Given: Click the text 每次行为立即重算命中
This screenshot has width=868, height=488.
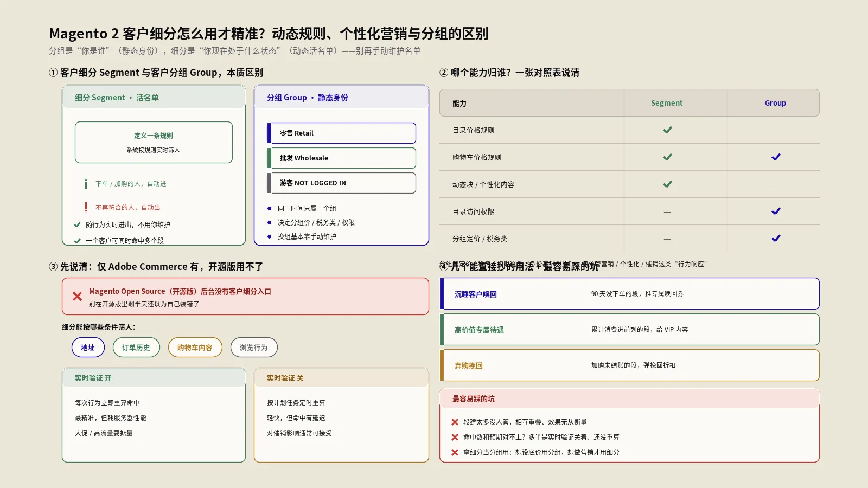Looking at the screenshot, I should (x=107, y=403).
